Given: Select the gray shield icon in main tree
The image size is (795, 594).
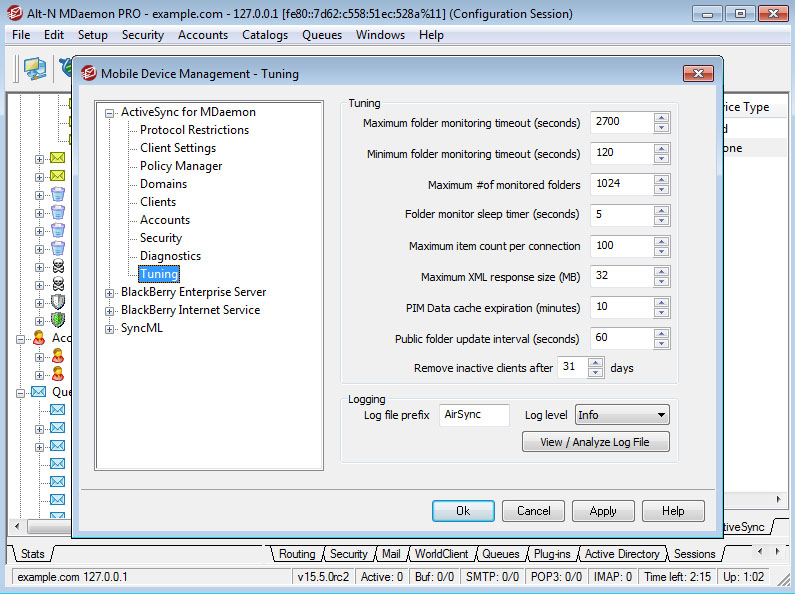Looking at the screenshot, I should (x=58, y=302).
